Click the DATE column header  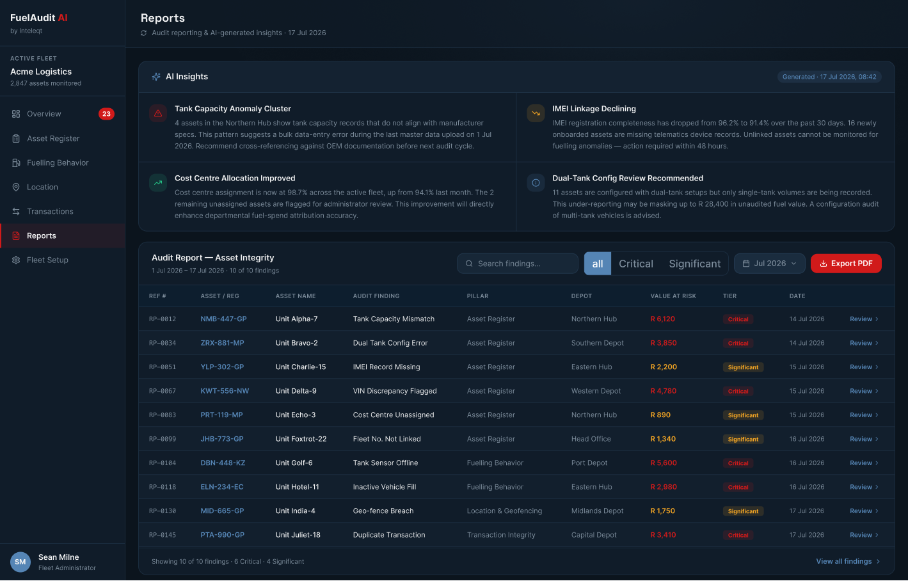(x=797, y=296)
